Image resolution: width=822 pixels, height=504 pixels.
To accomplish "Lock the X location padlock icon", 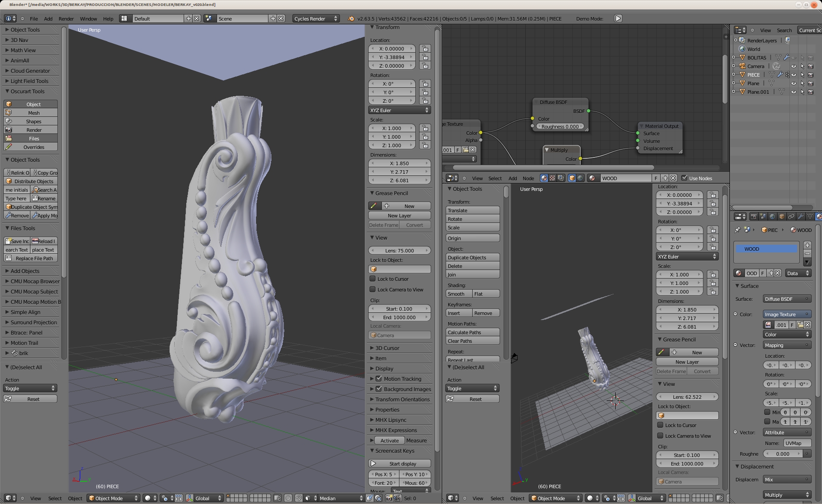I will [425, 49].
